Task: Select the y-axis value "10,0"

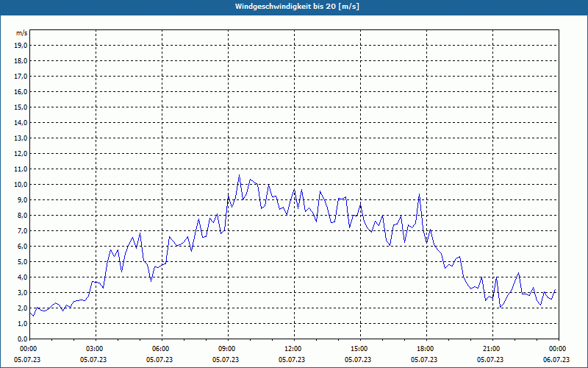Action: point(21,185)
